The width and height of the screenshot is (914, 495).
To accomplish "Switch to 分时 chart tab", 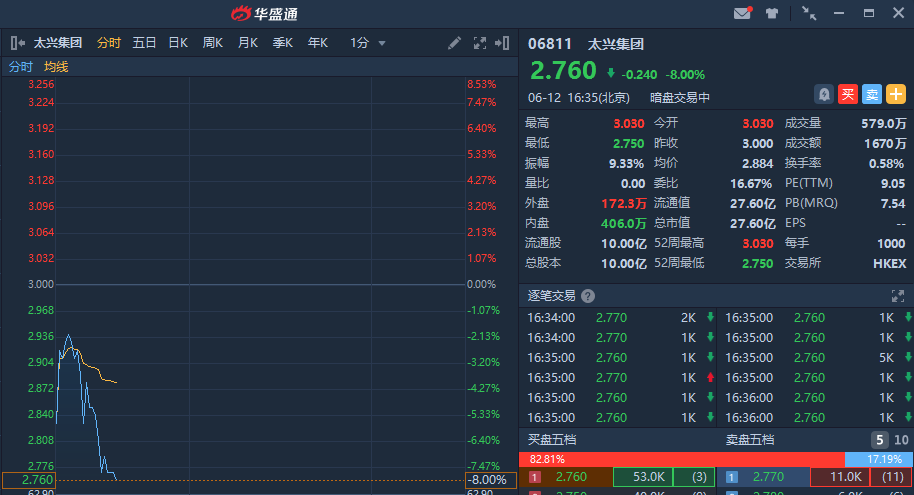I will [x=108, y=43].
